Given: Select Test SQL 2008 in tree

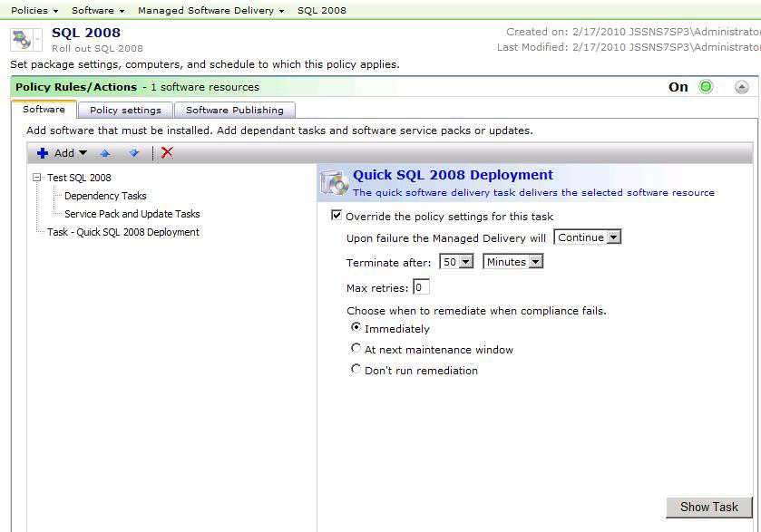Looking at the screenshot, I should click(79, 178).
